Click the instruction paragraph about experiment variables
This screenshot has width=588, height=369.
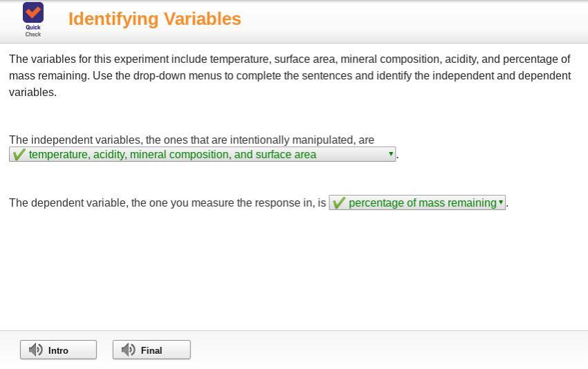(x=290, y=75)
